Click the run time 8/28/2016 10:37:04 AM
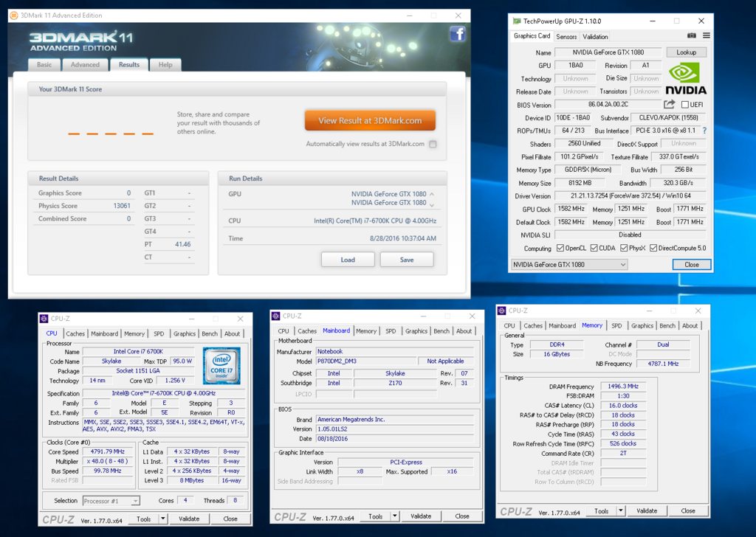The height and width of the screenshot is (537, 756). [403, 238]
